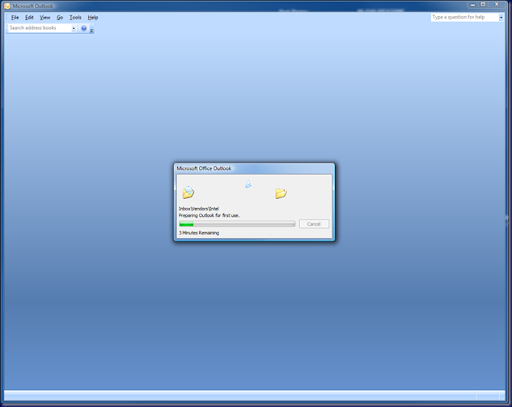Screen dimensions: 512x407
Task: Open toolbar options arrow beside Help icon
Action: [x=92, y=30]
